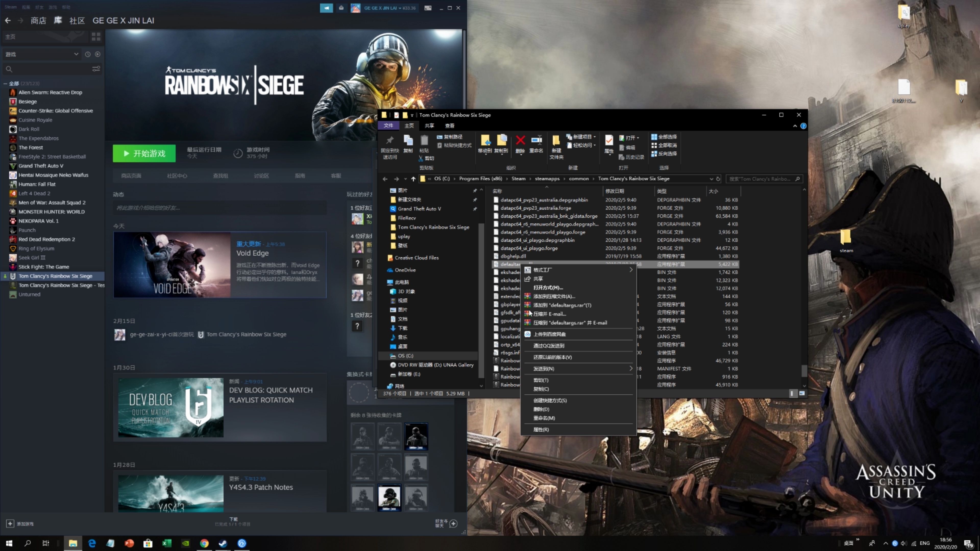This screenshot has width=980, height=551.
Task: Expand the 格式工厂 submenu in context menu
Action: (631, 270)
